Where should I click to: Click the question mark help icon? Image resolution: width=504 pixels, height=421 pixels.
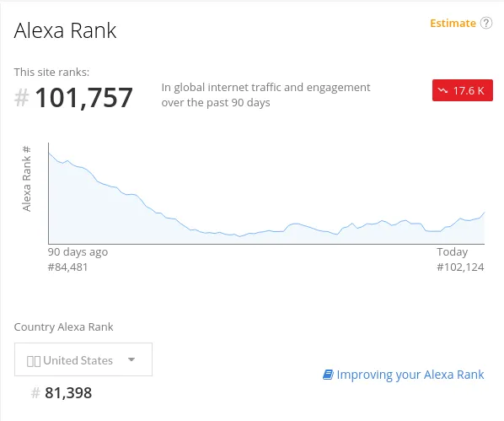[x=486, y=23]
